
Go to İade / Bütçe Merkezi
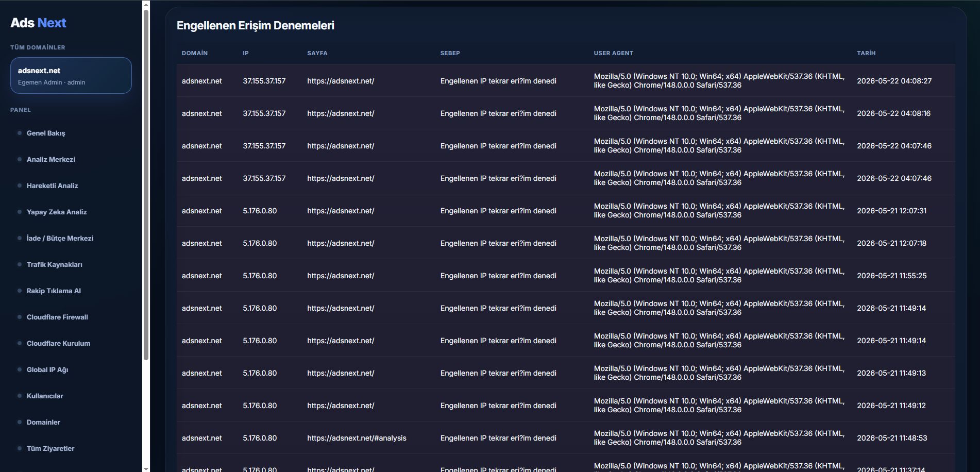tap(60, 238)
